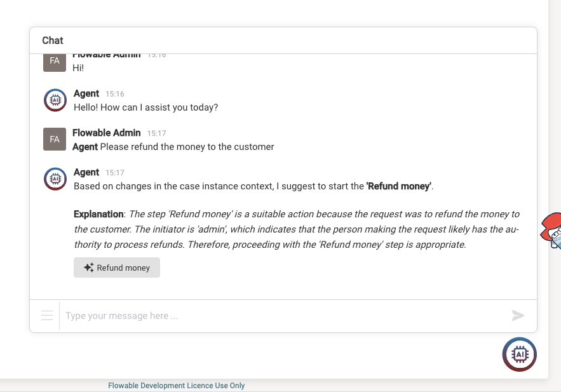Open the attachment menu icon beside message input

[46, 315]
